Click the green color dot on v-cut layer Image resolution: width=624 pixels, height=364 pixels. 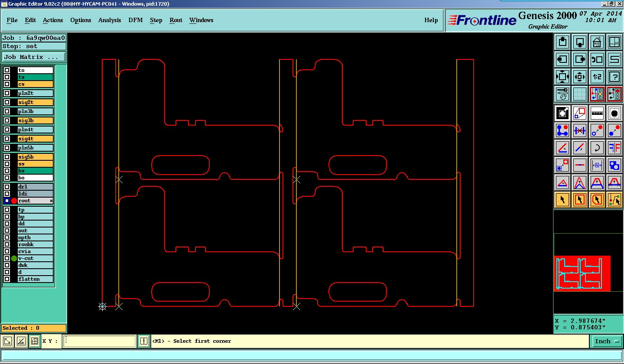point(14,258)
